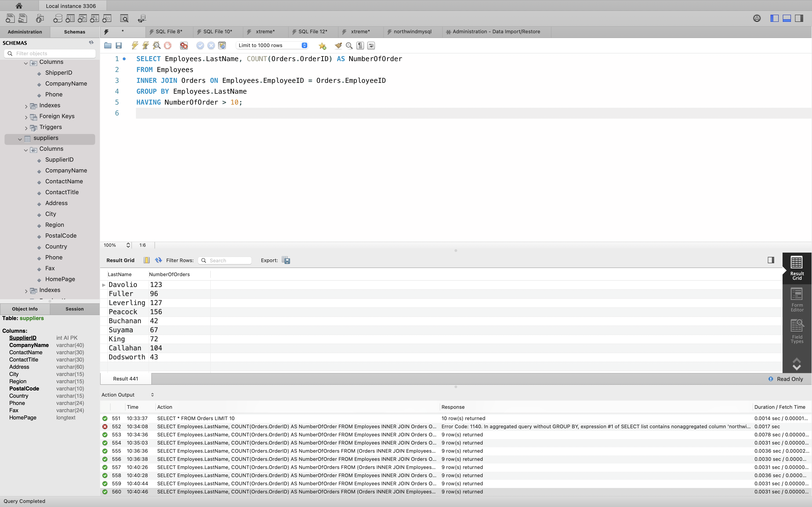Open the Limit to 1000 rows dropdown
This screenshot has width=812, height=507.
[273, 45]
